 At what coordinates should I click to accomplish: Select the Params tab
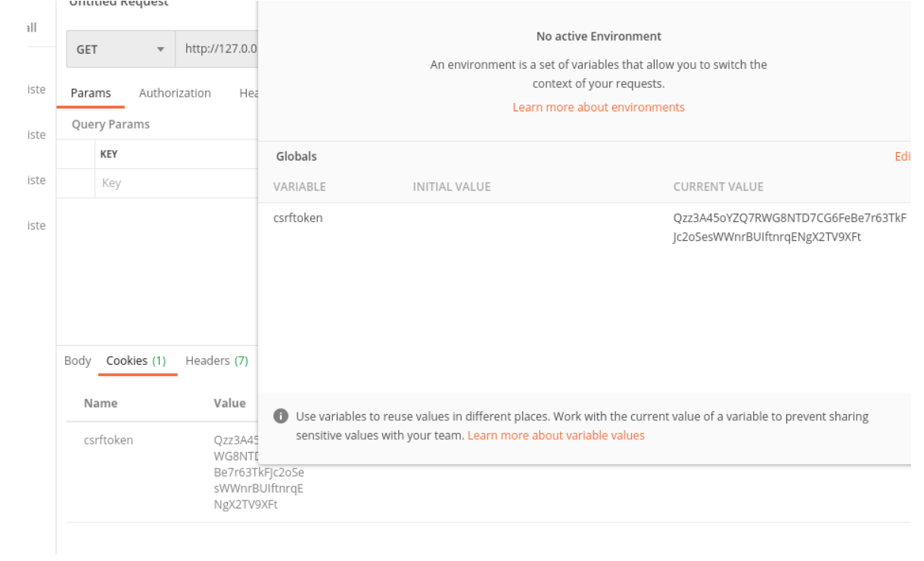point(91,92)
